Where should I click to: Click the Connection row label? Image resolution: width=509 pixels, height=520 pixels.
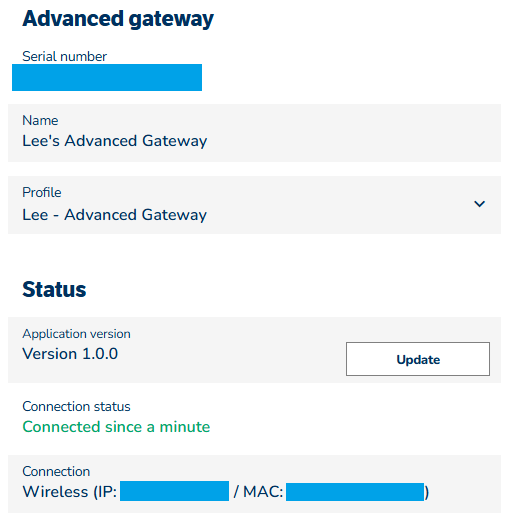[56, 471]
